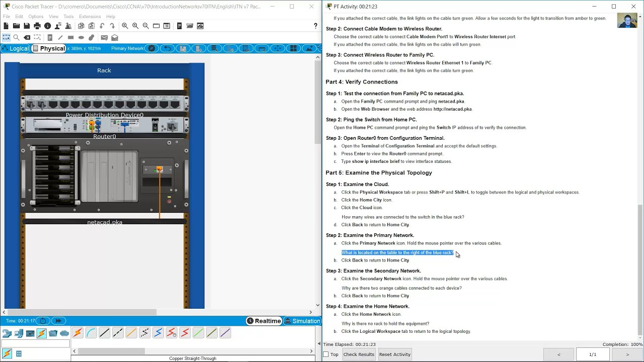Go to the next activity page arrow
This screenshot has height=362, width=644.
click(627, 354)
